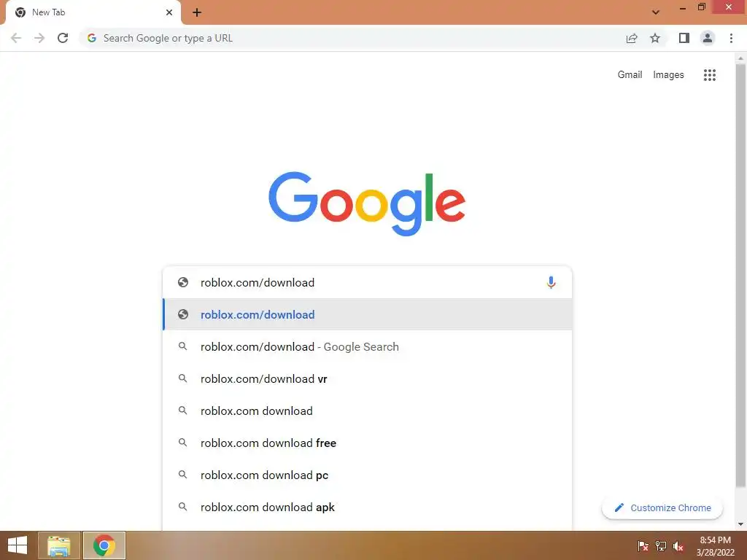Select the 'roblox.com/download vr' suggestion
Image resolution: width=747 pixels, height=560 pixels.
[368, 378]
